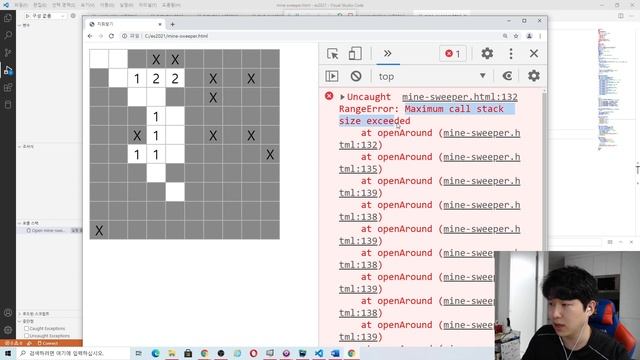This screenshot has height=360, width=640.
Task: Open the zoom magnifier in address bar
Action: (x=505, y=36)
